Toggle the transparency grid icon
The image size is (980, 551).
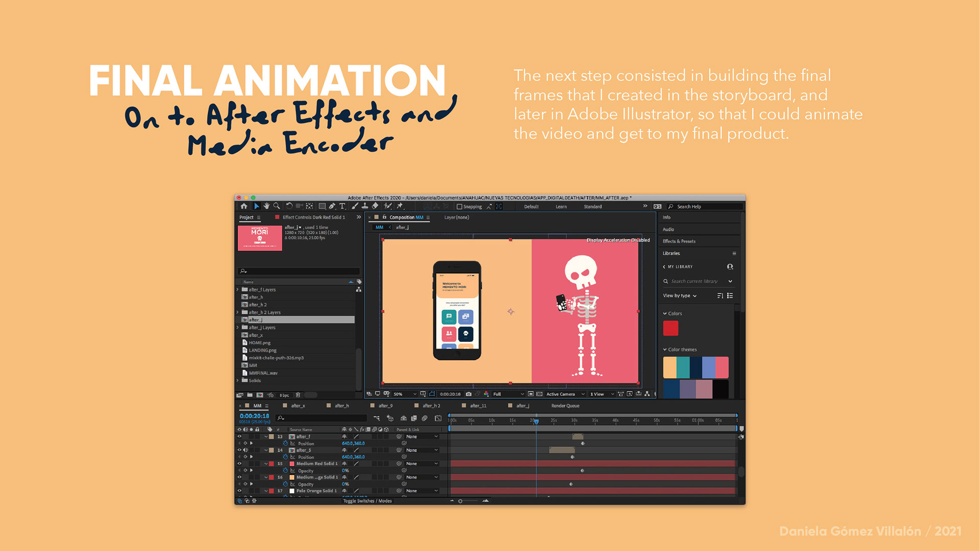[540, 394]
